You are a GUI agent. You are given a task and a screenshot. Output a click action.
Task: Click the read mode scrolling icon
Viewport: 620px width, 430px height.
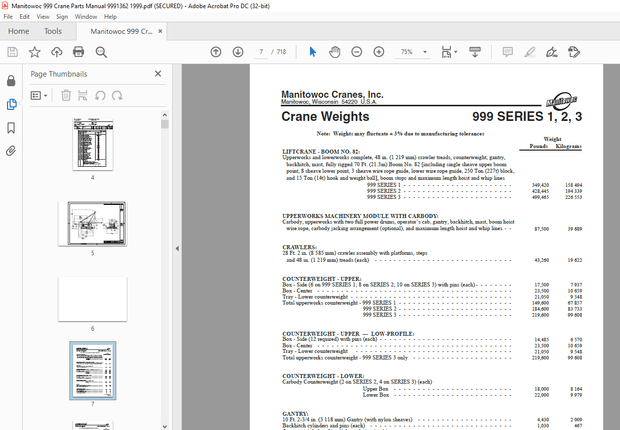coord(475,52)
